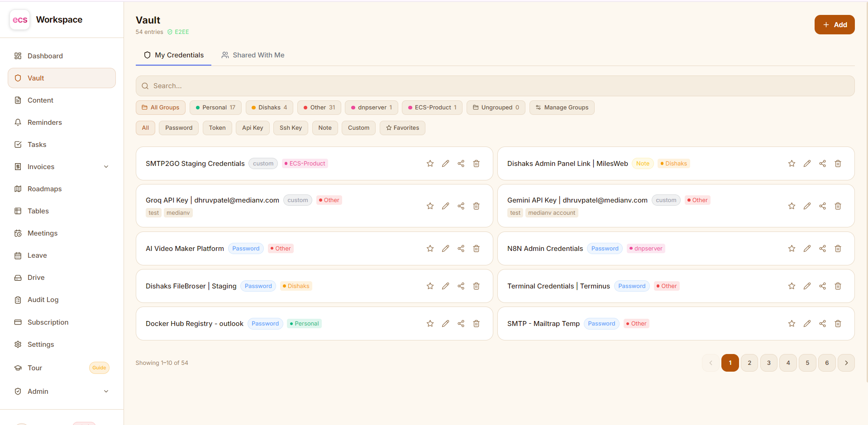Show only Ssh Key entries
The height and width of the screenshot is (425, 868).
pyautogui.click(x=291, y=128)
